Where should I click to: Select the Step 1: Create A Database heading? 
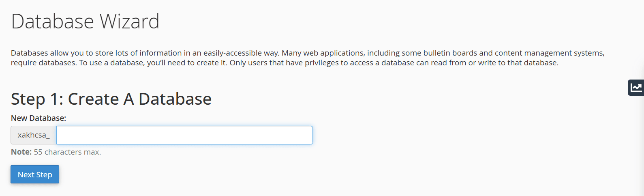111,99
